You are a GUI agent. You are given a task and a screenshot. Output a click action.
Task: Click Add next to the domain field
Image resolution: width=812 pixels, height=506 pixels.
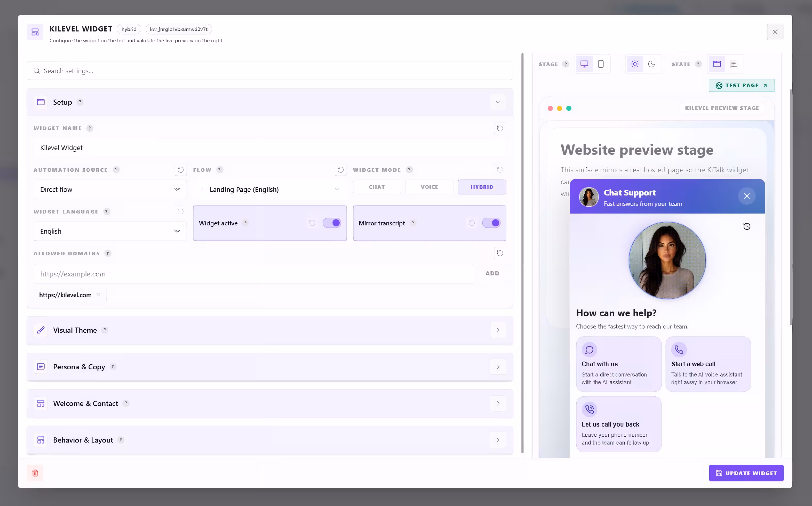(x=492, y=273)
